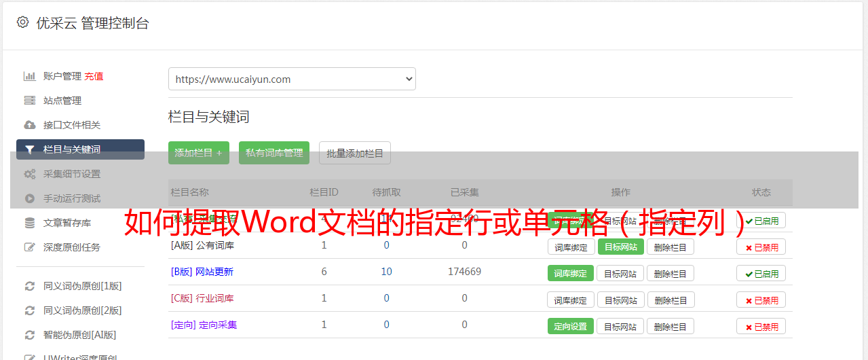This screenshot has height=360, width=868.
Task: Click the gear icon beside 优采云 管理控制台
Action: [22, 22]
